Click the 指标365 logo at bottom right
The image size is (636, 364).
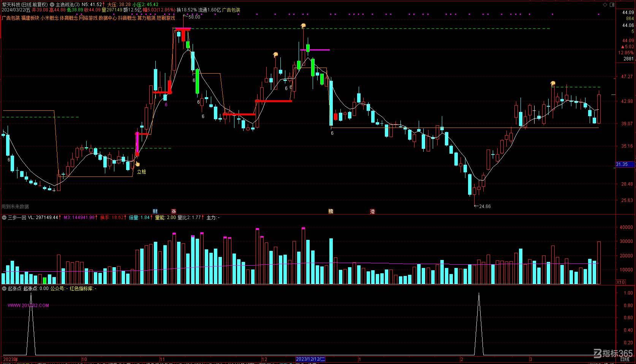(613, 353)
